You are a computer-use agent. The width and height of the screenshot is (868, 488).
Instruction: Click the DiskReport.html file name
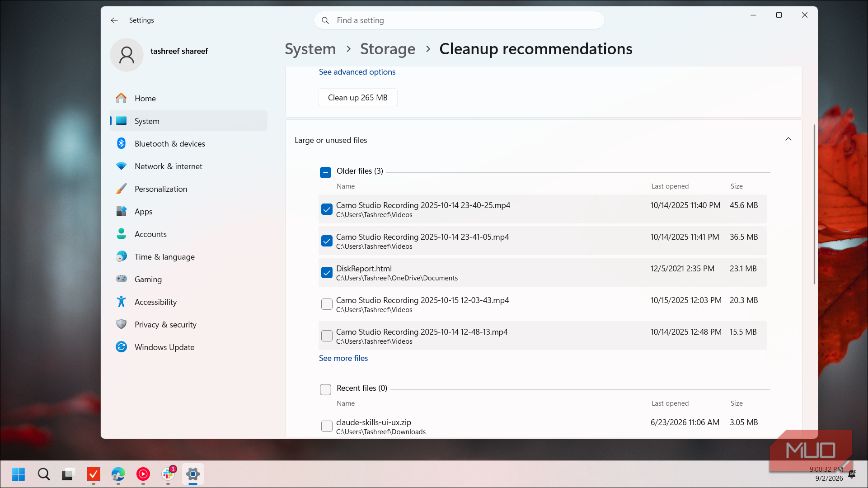(364, 269)
